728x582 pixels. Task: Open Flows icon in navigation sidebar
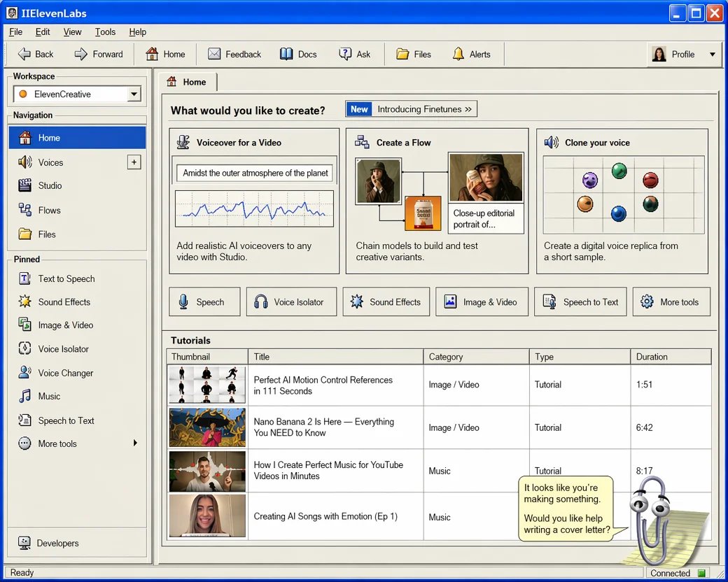point(25,210)
